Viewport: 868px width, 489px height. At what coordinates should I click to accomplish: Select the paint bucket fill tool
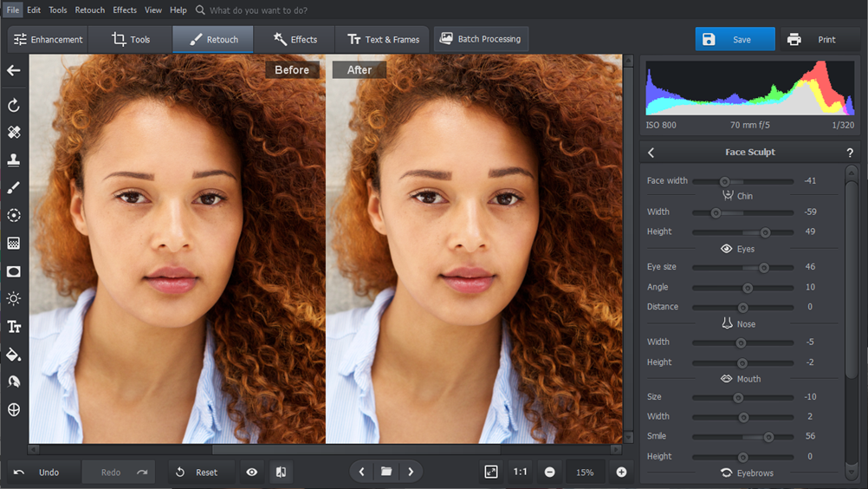click(x=14, y=354)
